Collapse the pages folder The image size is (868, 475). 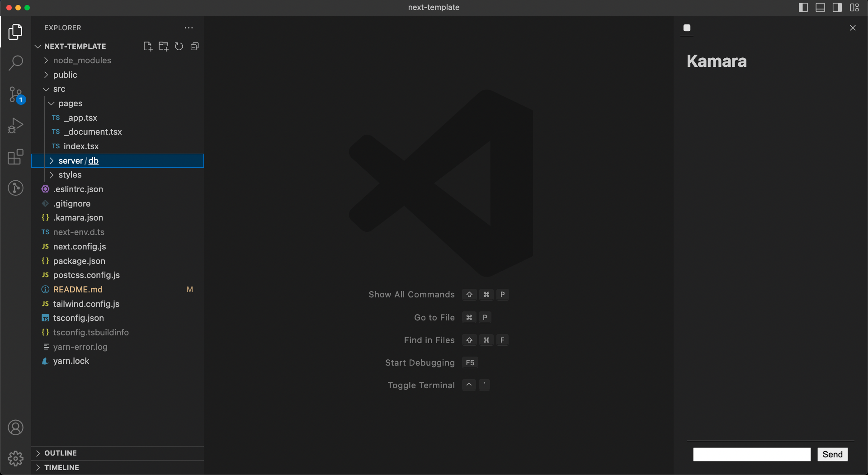117,103
